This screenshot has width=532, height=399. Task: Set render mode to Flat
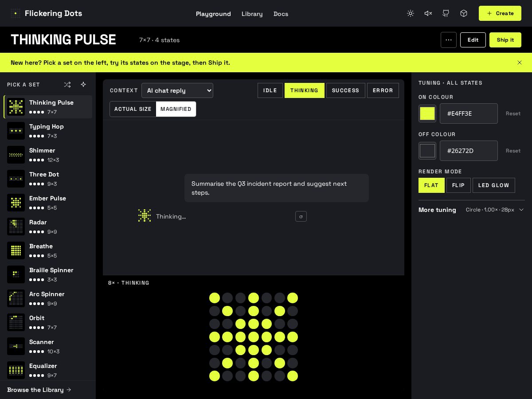point(431,185)
